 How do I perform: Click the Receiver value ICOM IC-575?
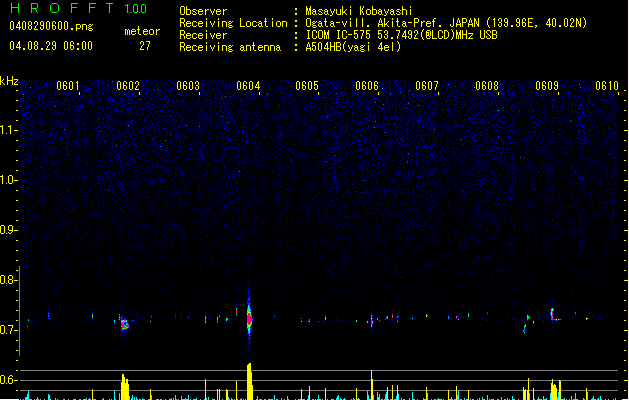click(x=338, y=35)
